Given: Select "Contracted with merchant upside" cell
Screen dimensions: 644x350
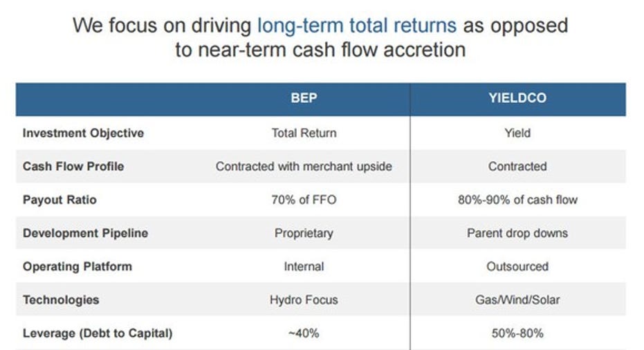Looking at the screenshot, I should click(304, 167).
